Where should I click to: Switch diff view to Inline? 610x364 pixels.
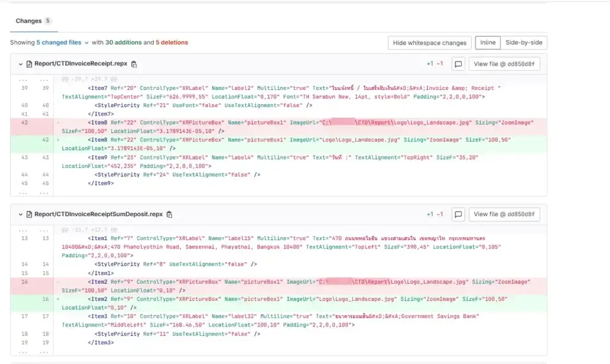pos(487,43)
